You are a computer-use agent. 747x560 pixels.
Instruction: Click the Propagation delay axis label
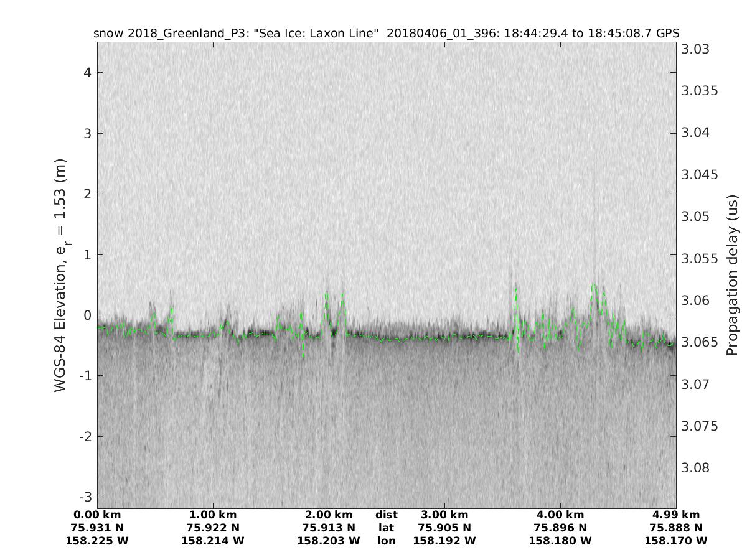click(x=731, y=275)
